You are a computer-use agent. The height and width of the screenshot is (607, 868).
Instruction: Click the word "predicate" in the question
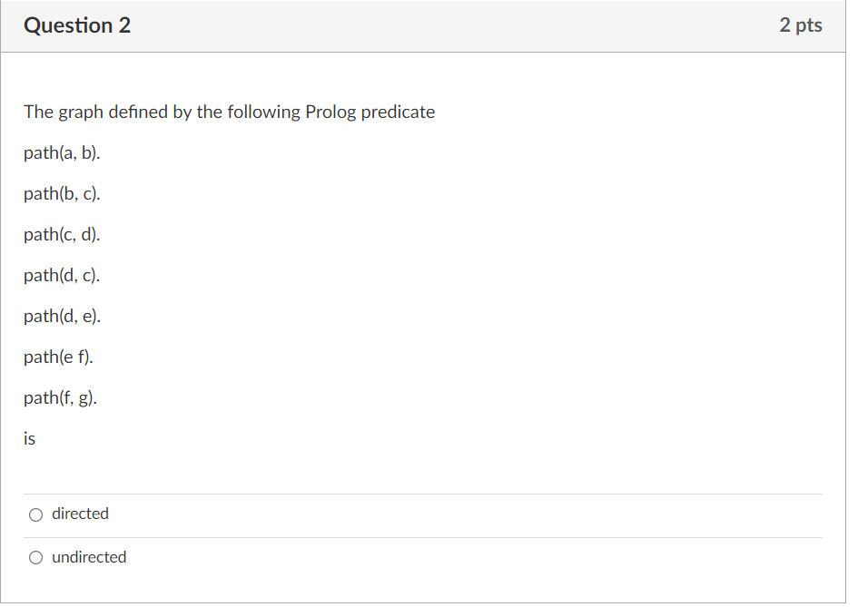[398, 112]
